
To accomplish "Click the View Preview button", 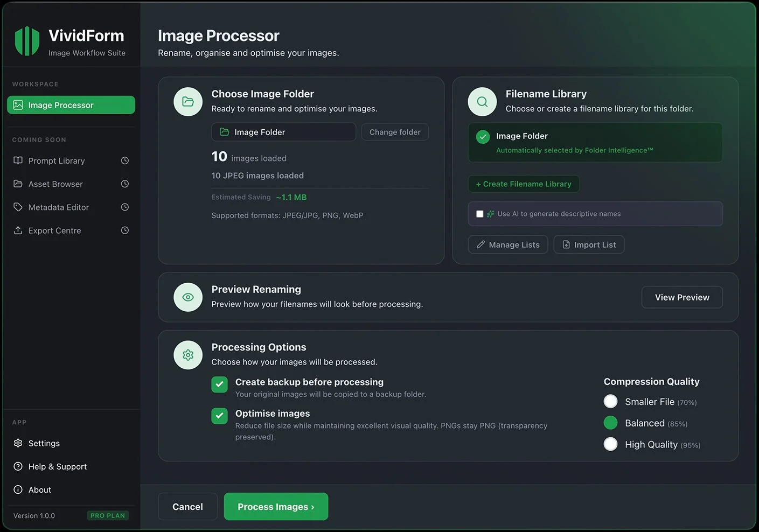I will point(682,297).
